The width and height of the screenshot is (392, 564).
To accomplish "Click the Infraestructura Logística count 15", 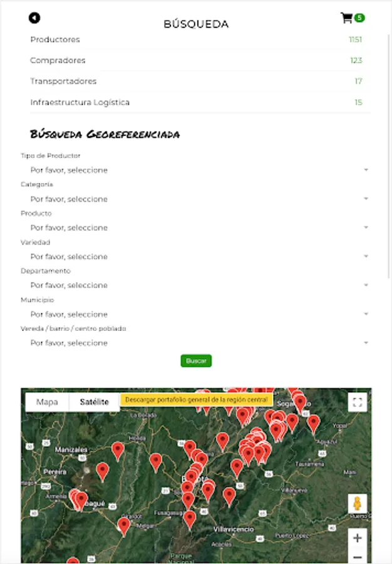I will tap(359, 102).
